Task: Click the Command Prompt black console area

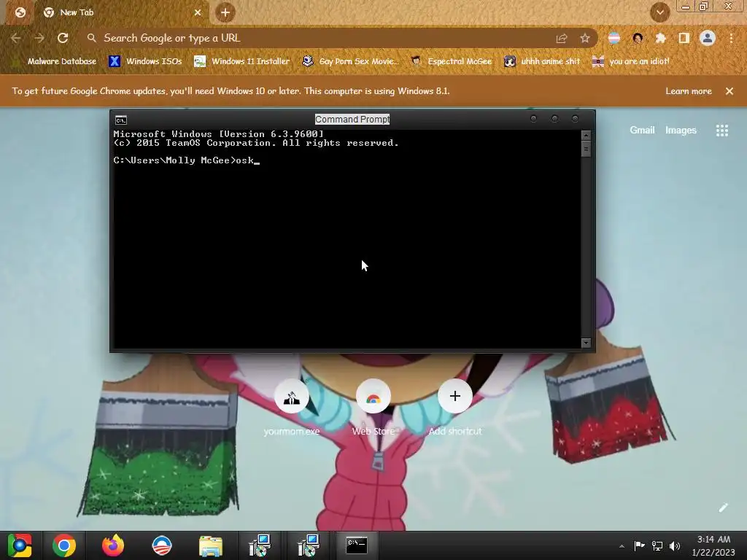Action: click(x=347, y=239)
